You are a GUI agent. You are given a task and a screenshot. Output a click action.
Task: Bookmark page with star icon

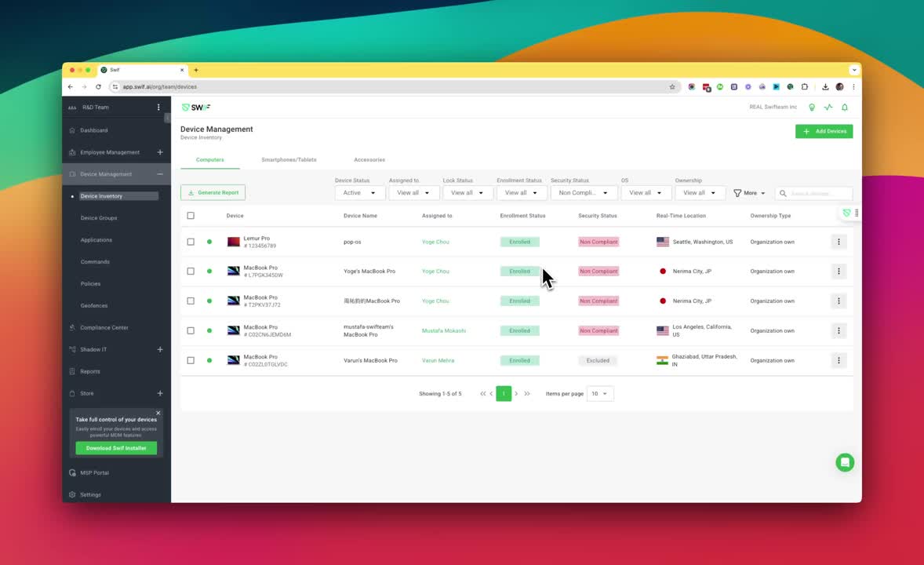click(x=671, y=86)
